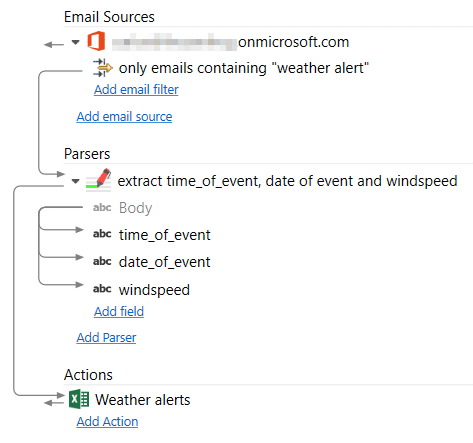Select the "weather alert" email filter item
Screen dimensions: 473x443
tap(244, 68)
